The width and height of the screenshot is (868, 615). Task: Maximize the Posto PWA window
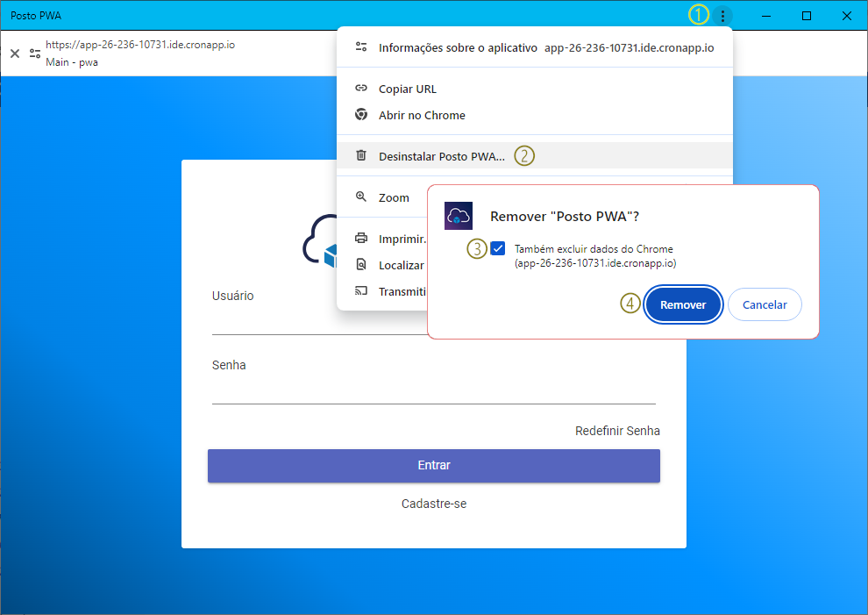(x=807, y=16)
